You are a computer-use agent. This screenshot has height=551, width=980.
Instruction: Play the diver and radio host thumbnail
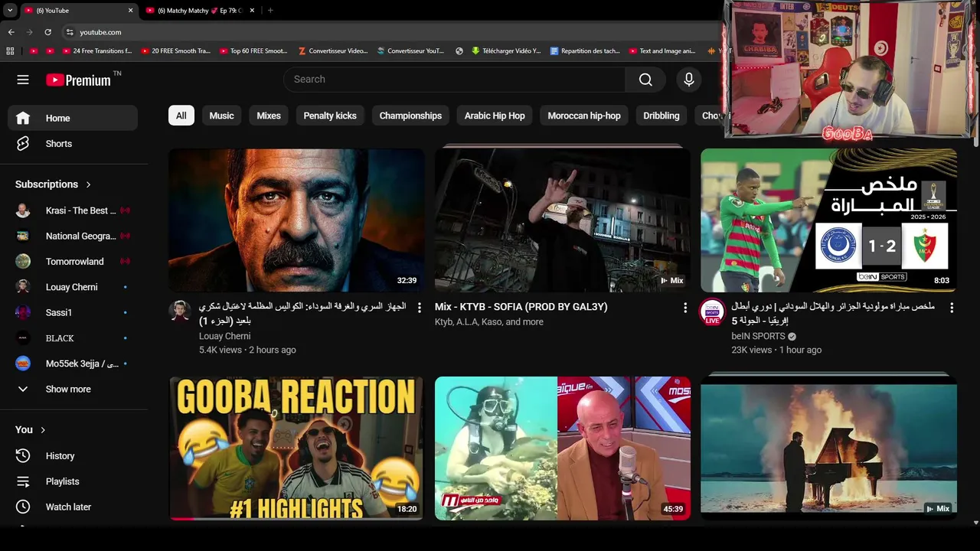tap(563, 448)
